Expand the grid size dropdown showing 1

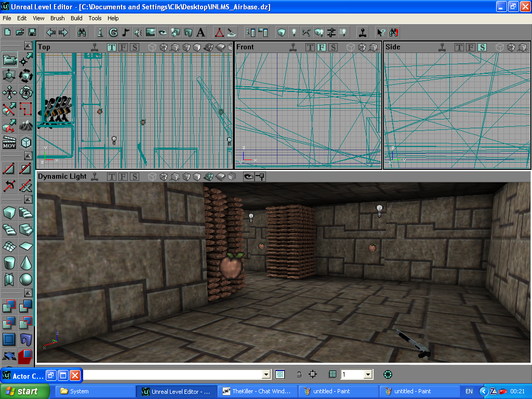click(x=368, y=374)
